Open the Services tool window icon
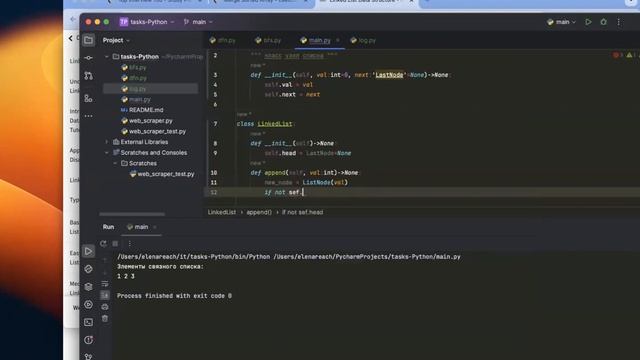640x360 pixels. (x=88, y=304)
